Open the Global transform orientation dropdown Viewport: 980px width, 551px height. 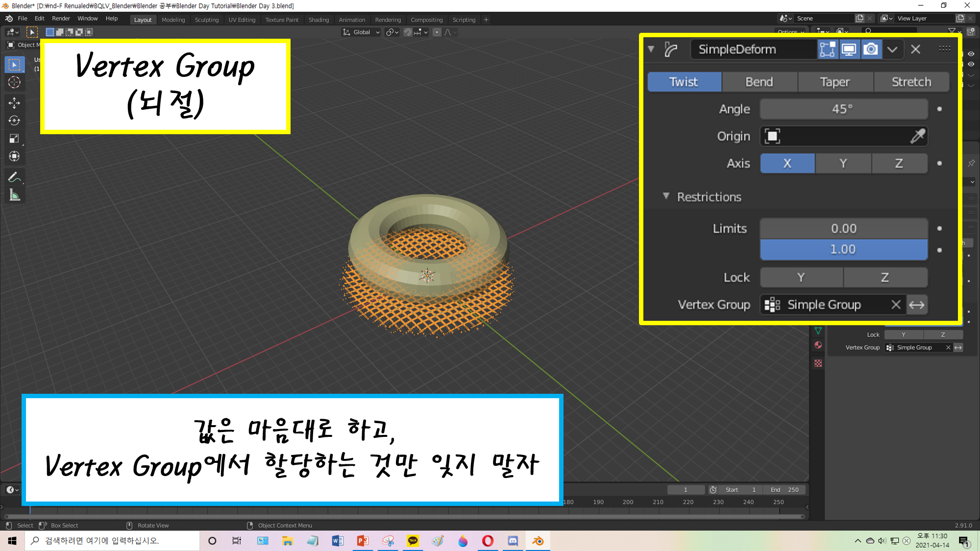pyautogui.click(x=361, y=32)
